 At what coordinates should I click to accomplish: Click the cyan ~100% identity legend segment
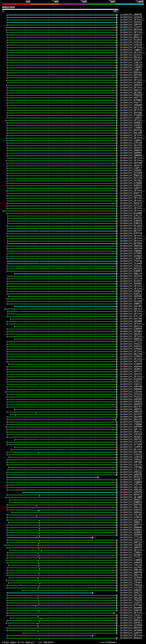[x=130, y=4]
